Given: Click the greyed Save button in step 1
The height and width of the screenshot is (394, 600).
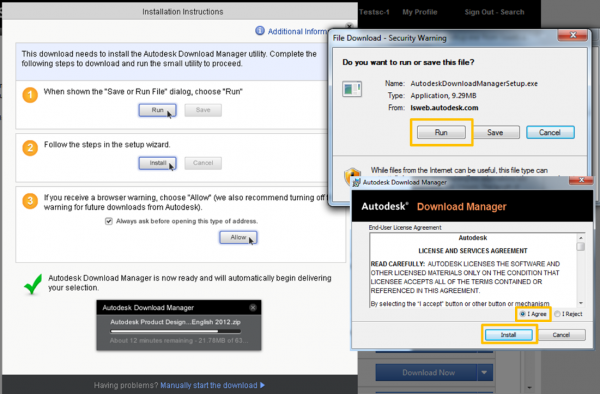Looking at the screenshot, I should click(x=203, y=110).
